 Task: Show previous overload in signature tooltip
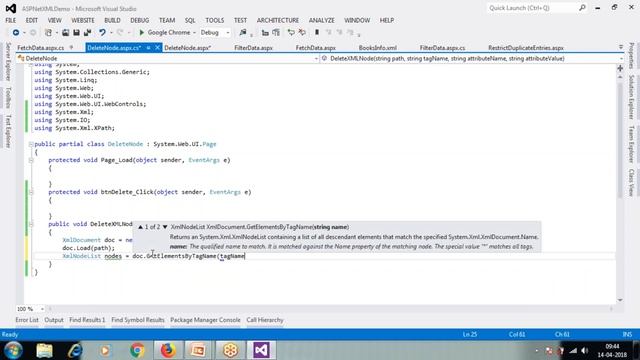click(140, 227)
